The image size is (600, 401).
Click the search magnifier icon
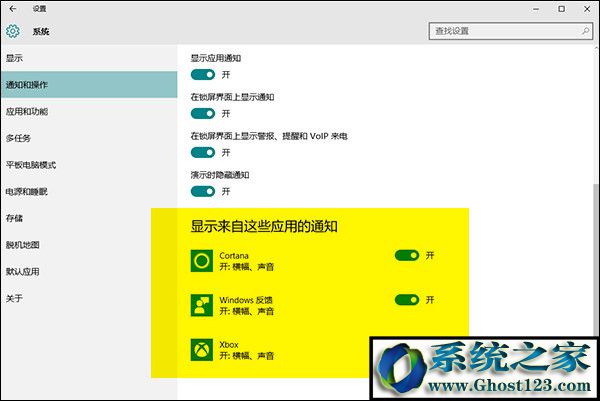pos(585,31)
